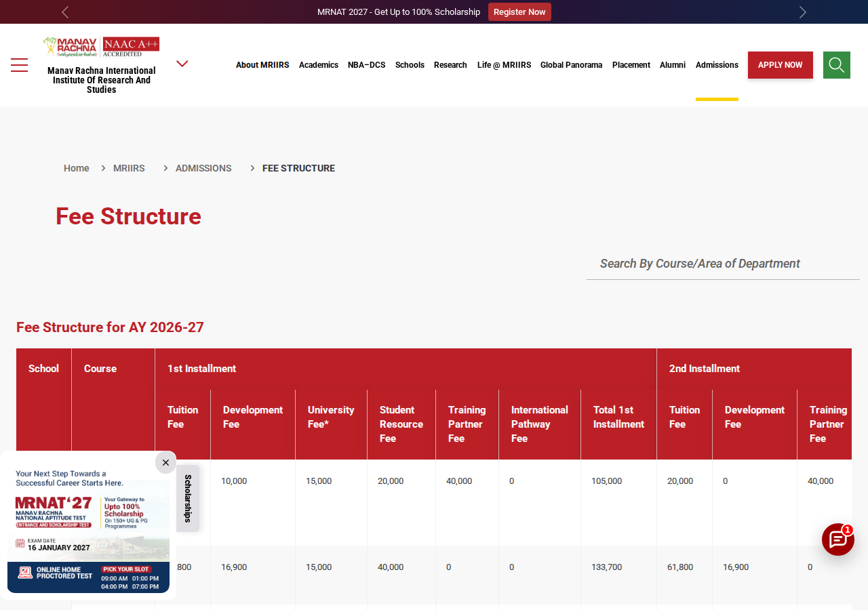
Task: Open the hamburger menu icon
Action: (x=19, y=65)
